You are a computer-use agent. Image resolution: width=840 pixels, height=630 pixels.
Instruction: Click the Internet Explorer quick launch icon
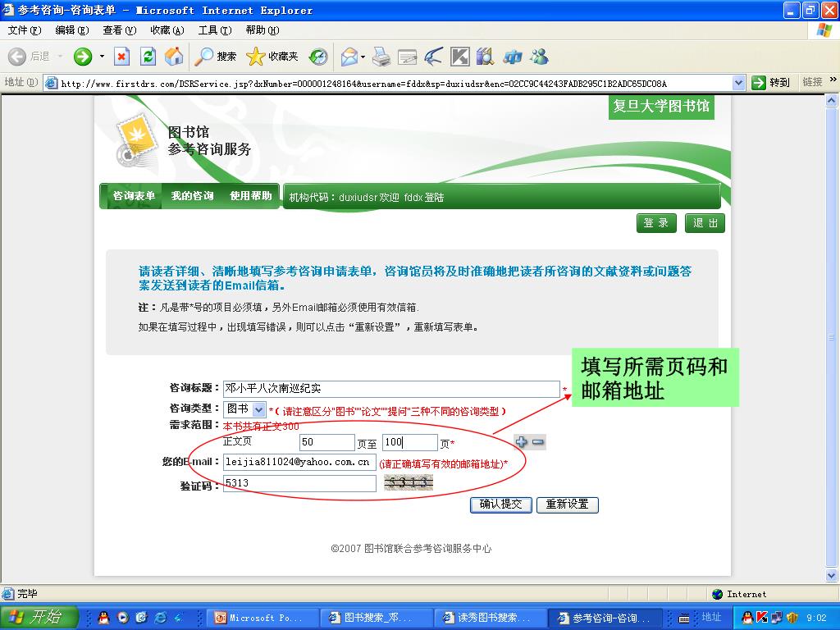(x=160, y=618)
